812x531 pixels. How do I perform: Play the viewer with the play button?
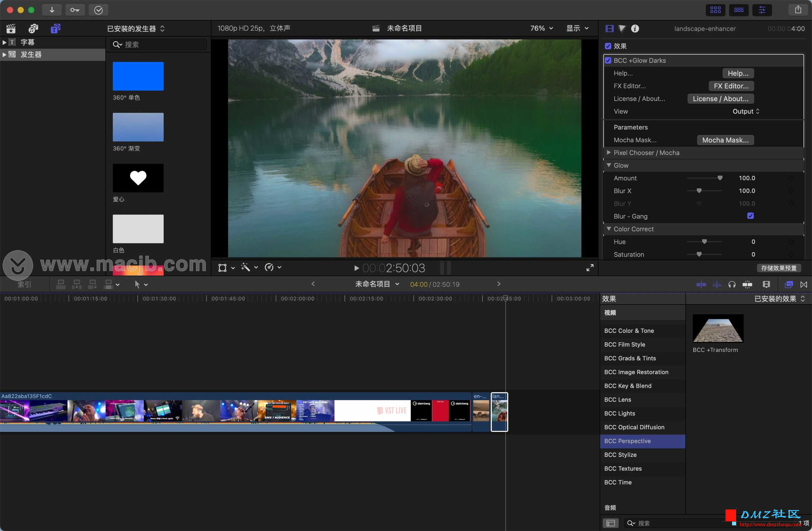[356, 268]
